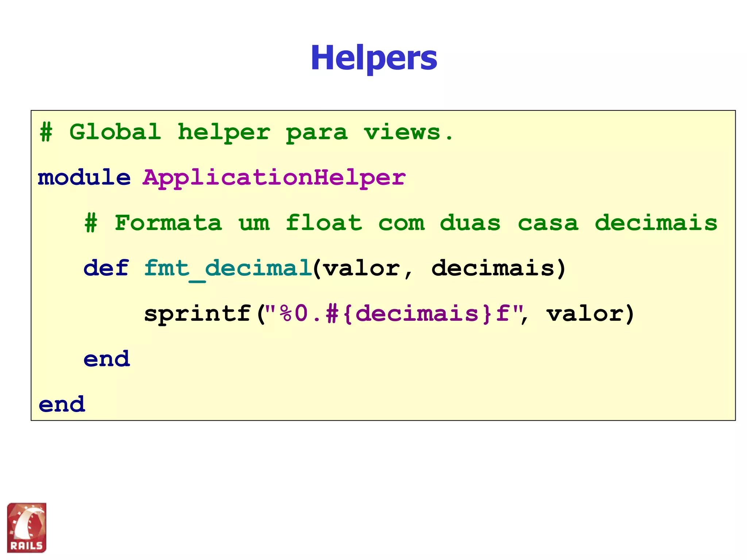Click the indented 'end' closing the method
Screen dimensions: 747x560
(107, 359)
